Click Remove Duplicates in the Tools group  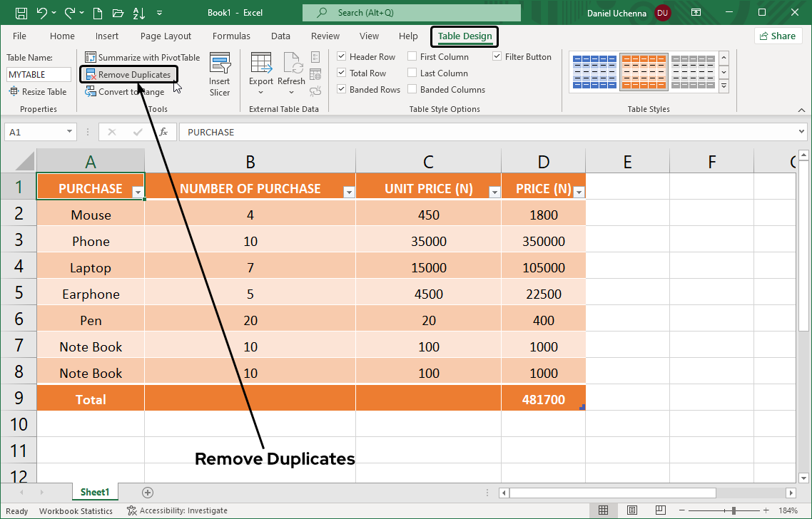[128, 74]
